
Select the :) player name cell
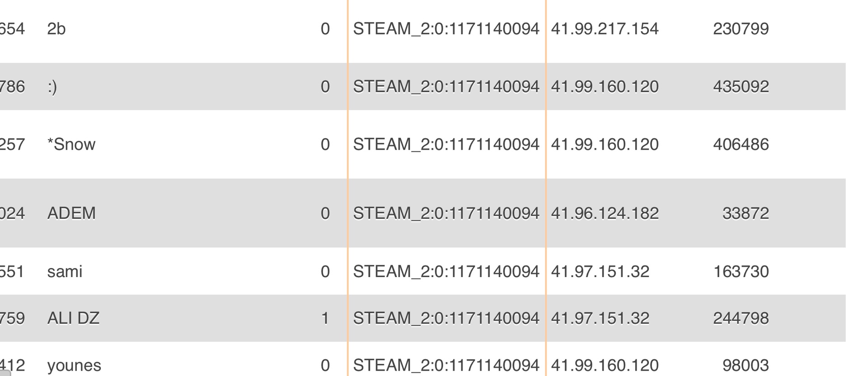pyautogui.click(x=52, y=87)
